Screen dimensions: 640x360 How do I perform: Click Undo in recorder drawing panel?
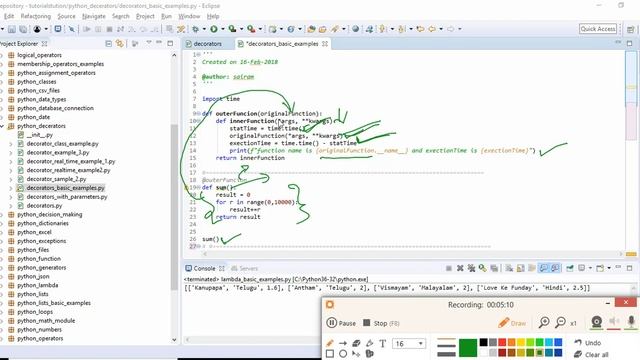click(587, 343)
